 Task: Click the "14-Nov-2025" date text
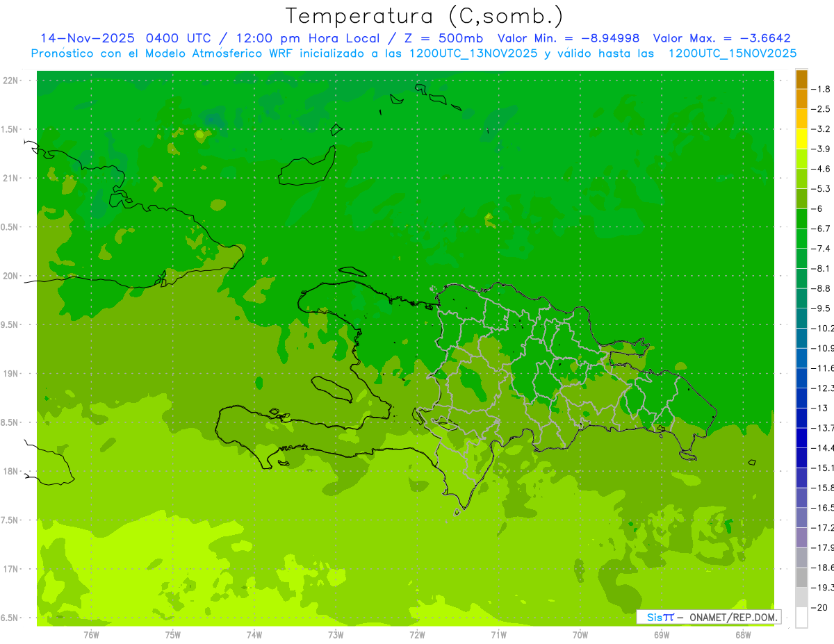pyautogui.click(x=88, y=38)
